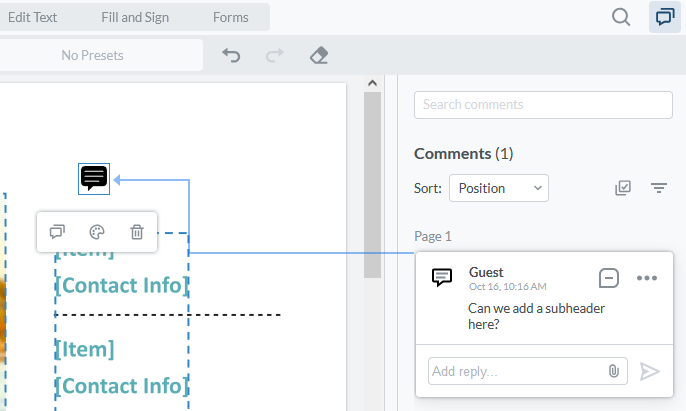This screenshot has width=686, height=411.
Task: Open annotation style palette
Action: [97, 232]
